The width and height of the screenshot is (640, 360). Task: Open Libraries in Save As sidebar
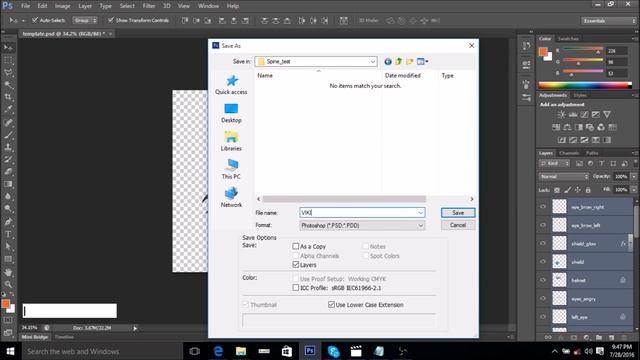pyautogui.click(x=231, y=141)
